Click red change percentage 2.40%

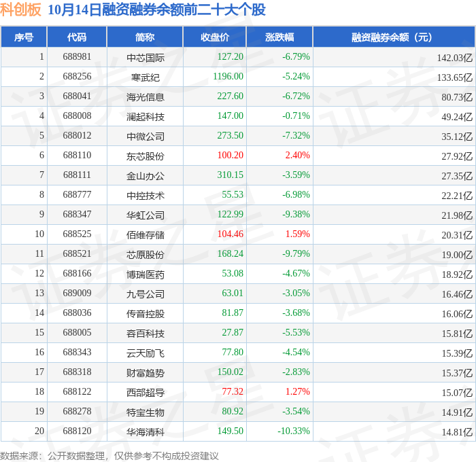tap(298, 156)
